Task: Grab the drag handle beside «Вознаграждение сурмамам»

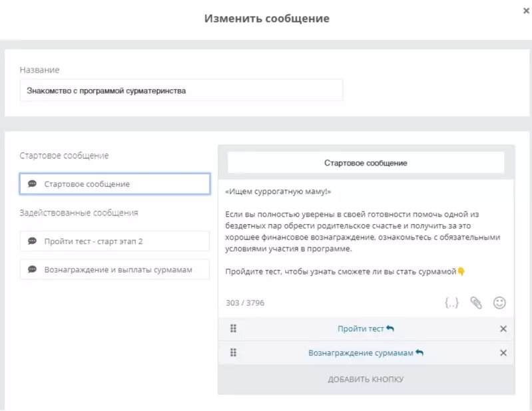Action: [x=233, y=352]
